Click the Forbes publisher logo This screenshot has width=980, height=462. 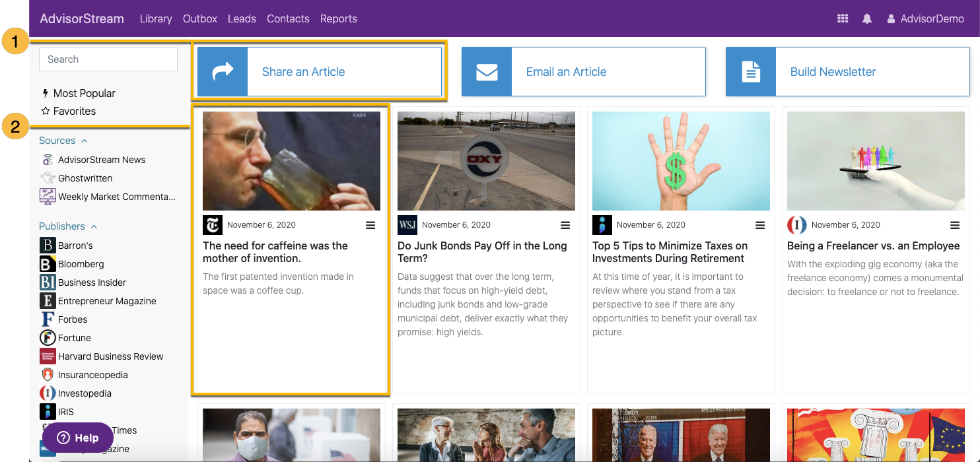point(48,319)
